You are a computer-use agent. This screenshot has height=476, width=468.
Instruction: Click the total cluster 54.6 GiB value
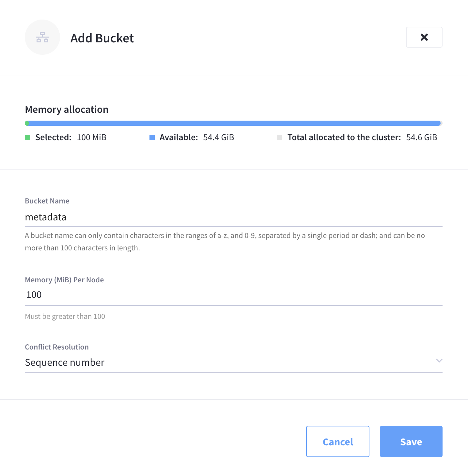click(x=422, y=138)
